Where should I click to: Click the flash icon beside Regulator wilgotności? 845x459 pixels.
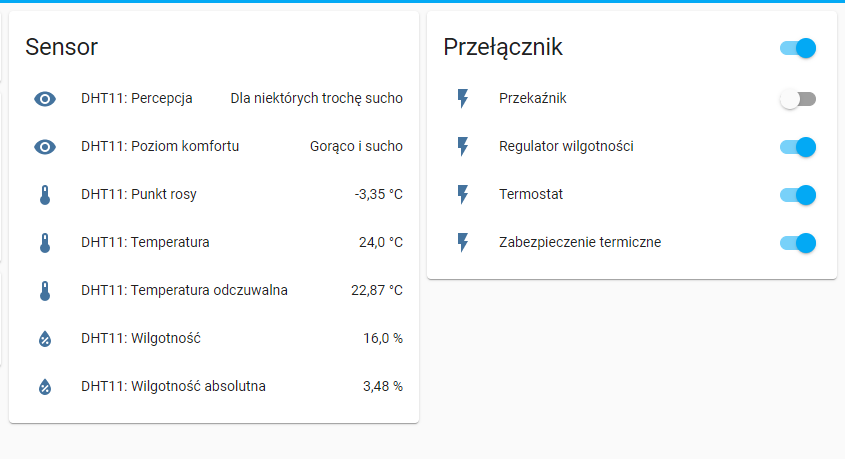pos(463,147)
